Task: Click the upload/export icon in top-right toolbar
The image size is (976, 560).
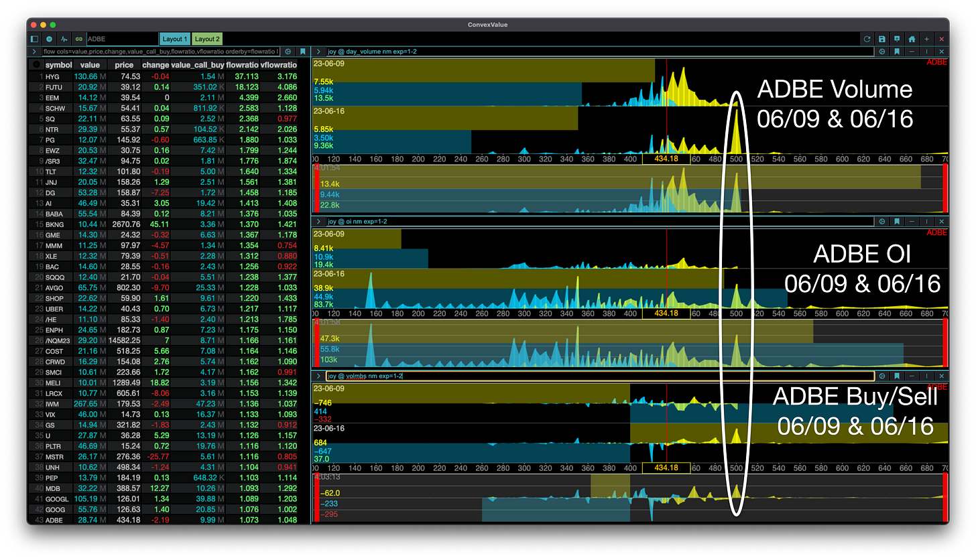Action: 897,40
